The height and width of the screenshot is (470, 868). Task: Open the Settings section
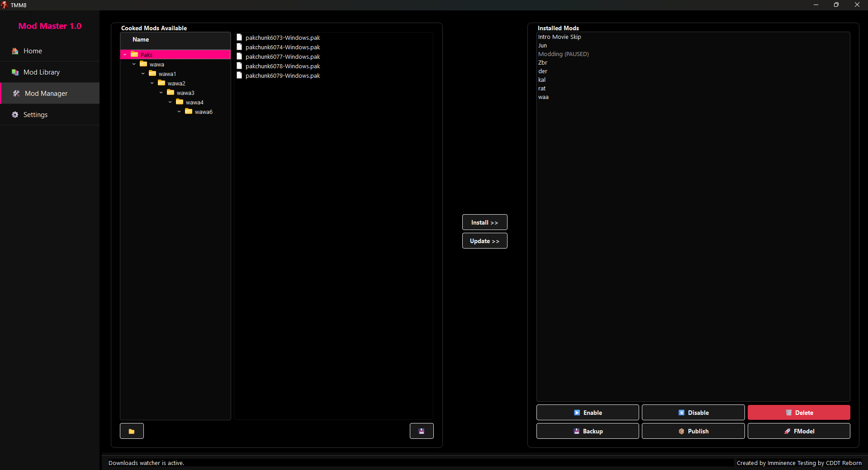coord(35,115)
